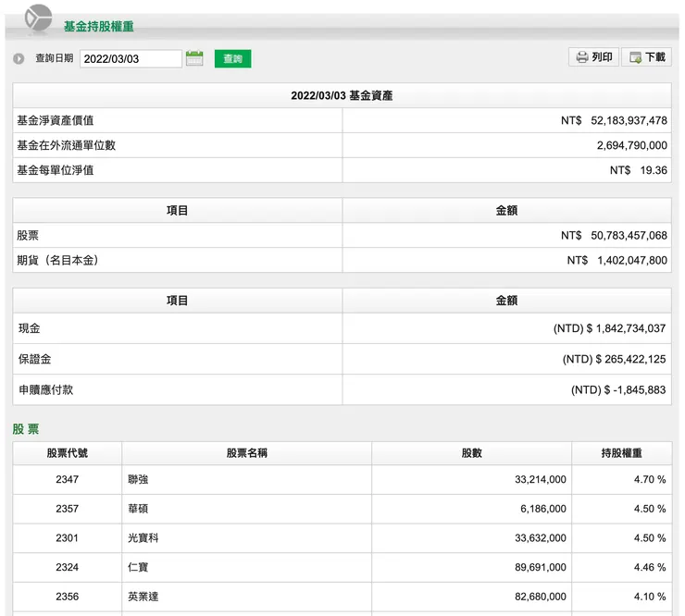685x616 pixels.
Task: Select share count 89,691,000
Action: coord(541,567)
